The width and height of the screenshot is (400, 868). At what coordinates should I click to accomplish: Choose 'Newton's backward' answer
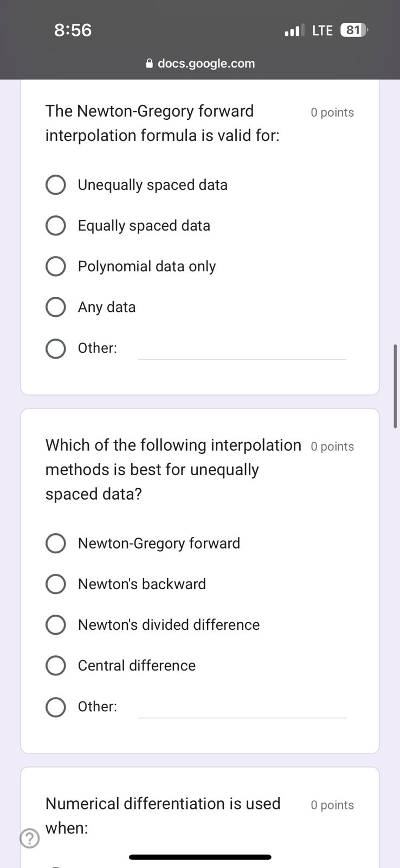click(56, 584)
